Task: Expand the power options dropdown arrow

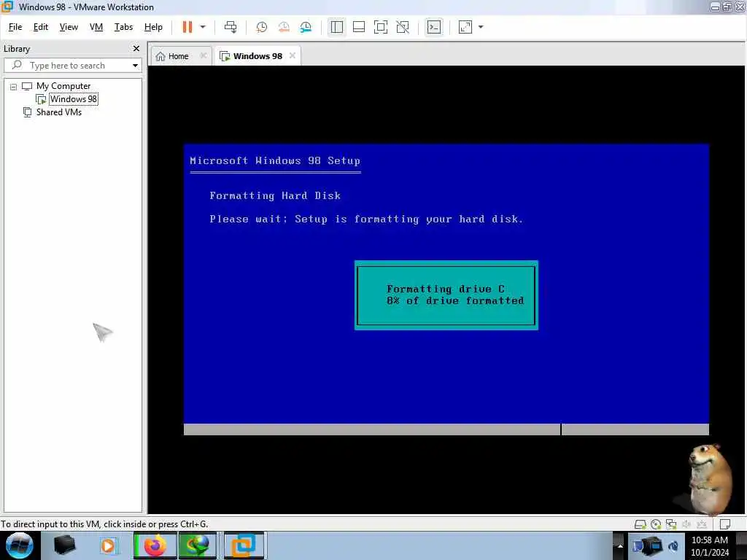Action: (203, 27)
